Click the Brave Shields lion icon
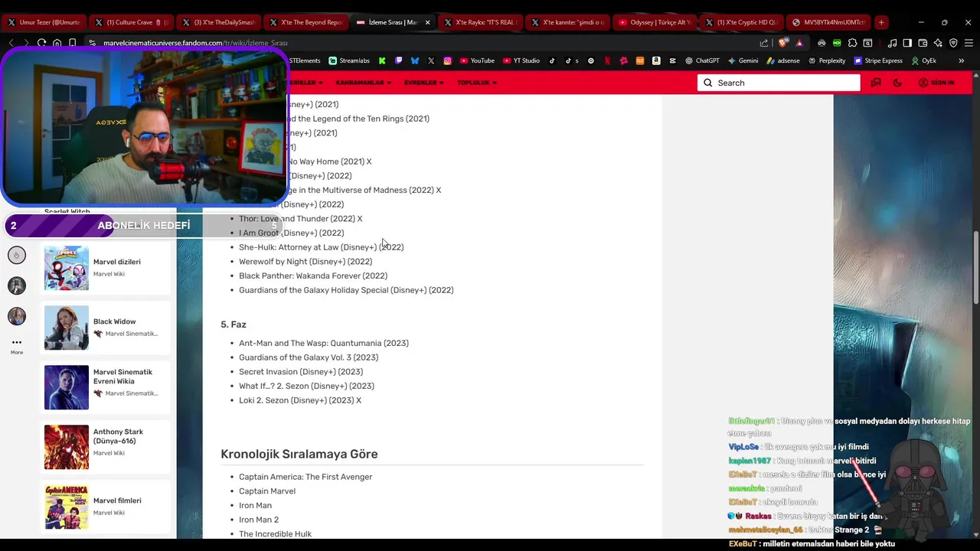980x551 pixels. 782,43
